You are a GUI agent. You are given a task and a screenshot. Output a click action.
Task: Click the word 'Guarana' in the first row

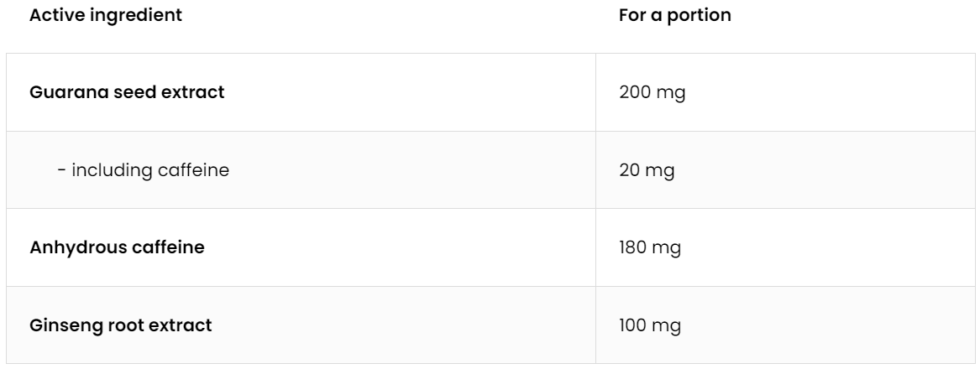click(x=60, y=92)
